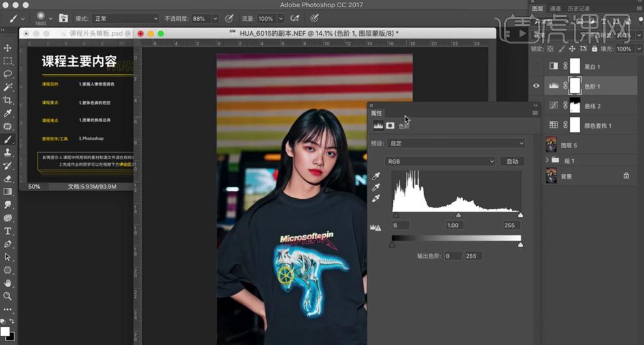This screenshot has width=644, height=345.
Task: Select the Horizontal Type tool
Action: 7,231
